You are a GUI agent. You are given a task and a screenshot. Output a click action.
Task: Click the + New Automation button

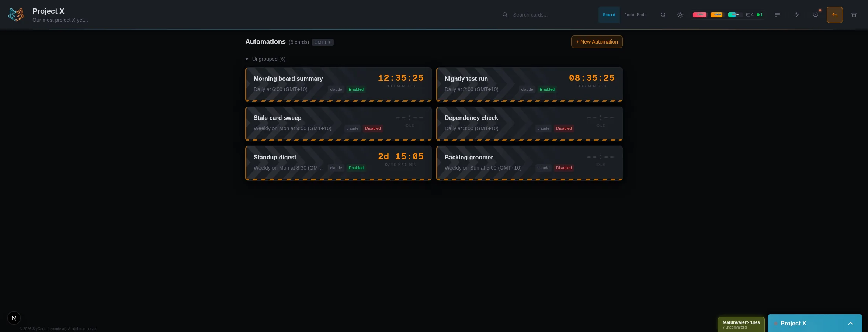pyautogui.click(x=597, y=42)
